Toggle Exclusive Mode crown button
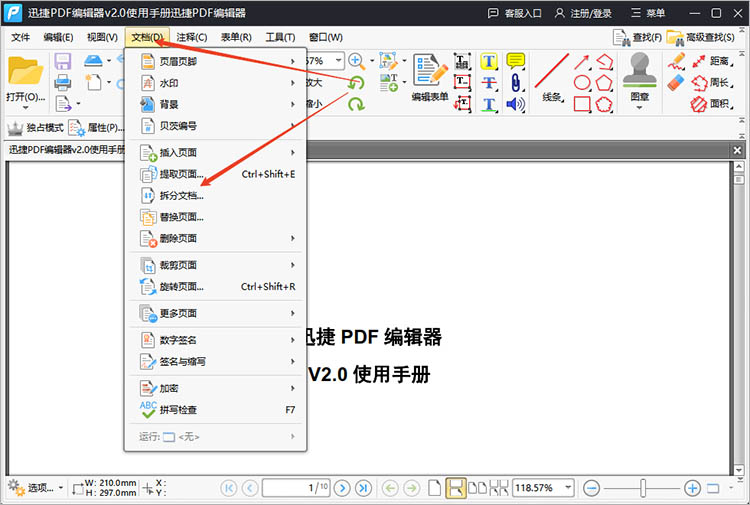This screenshot has height=505, width=750. [35, 128]
